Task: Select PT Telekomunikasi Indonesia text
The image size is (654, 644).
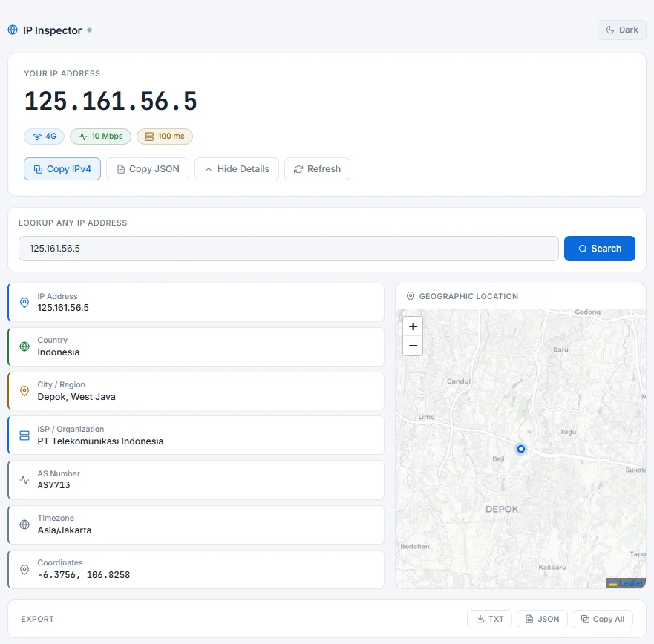Action: pos(100,441)
